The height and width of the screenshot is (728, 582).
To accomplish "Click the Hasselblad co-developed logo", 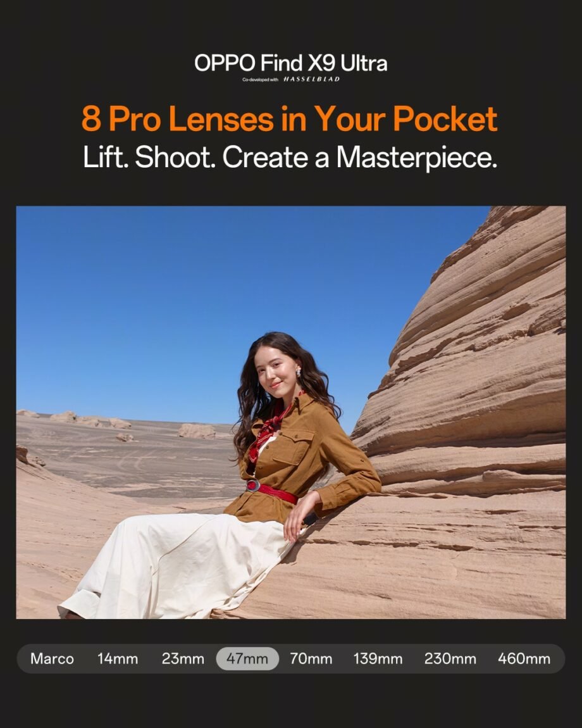I will pos(291,79).
